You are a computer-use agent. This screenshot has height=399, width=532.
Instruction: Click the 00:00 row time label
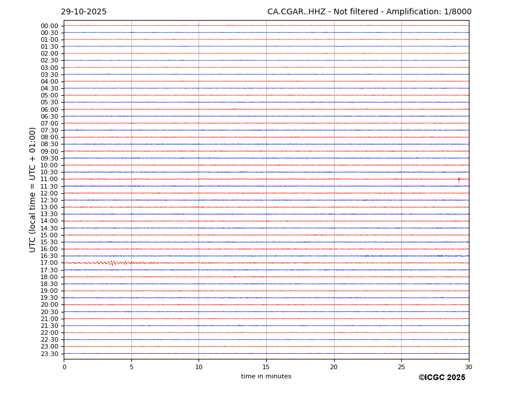point(49,26)
